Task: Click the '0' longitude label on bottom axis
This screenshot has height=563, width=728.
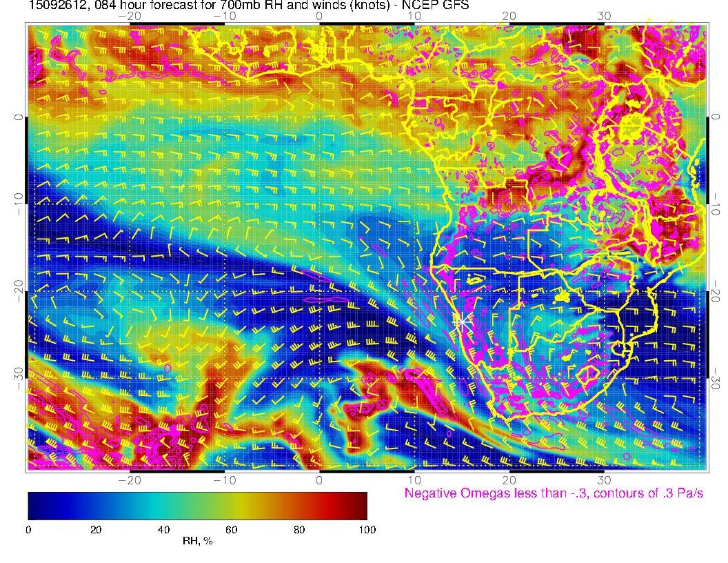Action: [319, 480]
